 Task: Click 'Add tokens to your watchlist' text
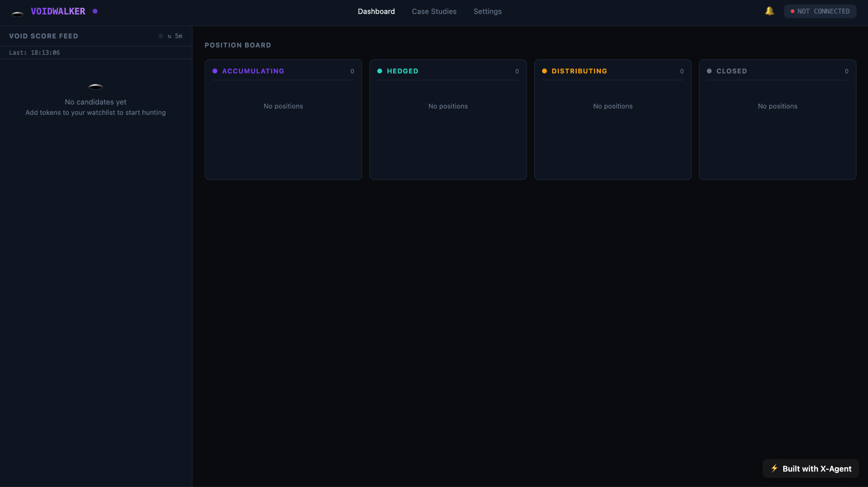tap(95, 112)
